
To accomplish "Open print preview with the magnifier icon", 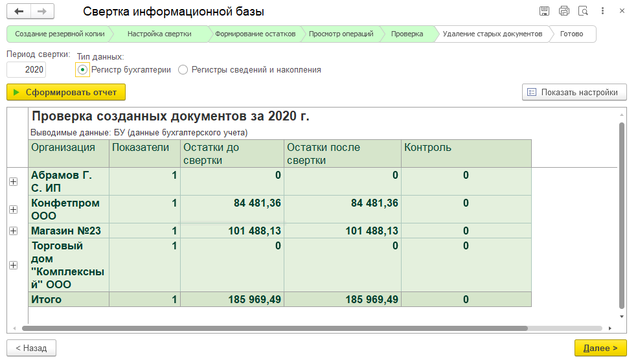I will pyautogui.click(x=583, y=11).
